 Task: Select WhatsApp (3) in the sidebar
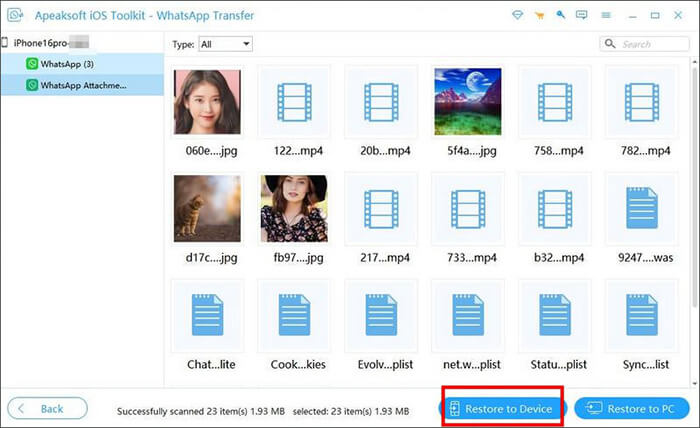82,64
